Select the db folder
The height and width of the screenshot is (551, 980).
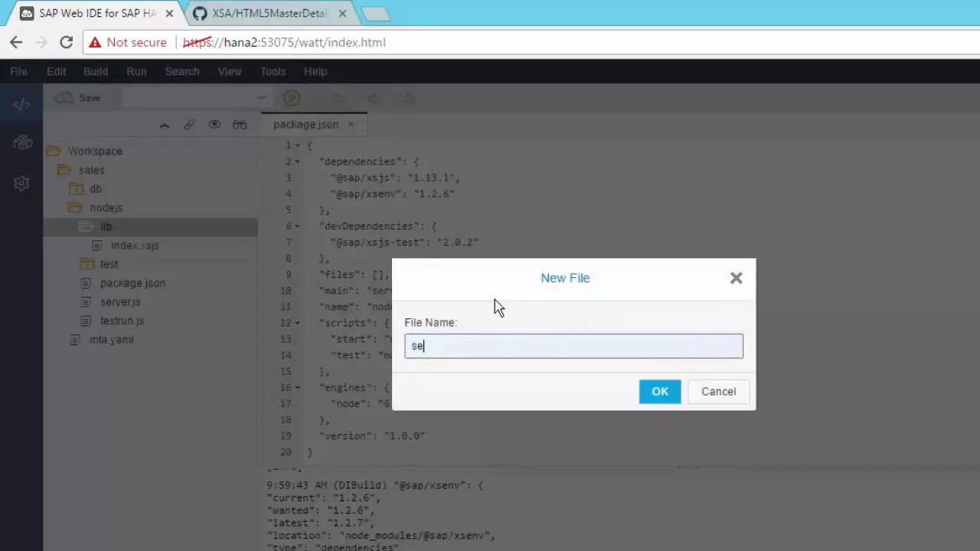(x=95, y=189)
